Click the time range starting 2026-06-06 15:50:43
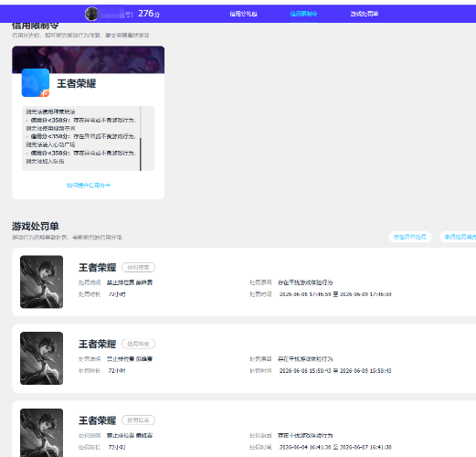This screenshot has width=476, height=457. 335,371
